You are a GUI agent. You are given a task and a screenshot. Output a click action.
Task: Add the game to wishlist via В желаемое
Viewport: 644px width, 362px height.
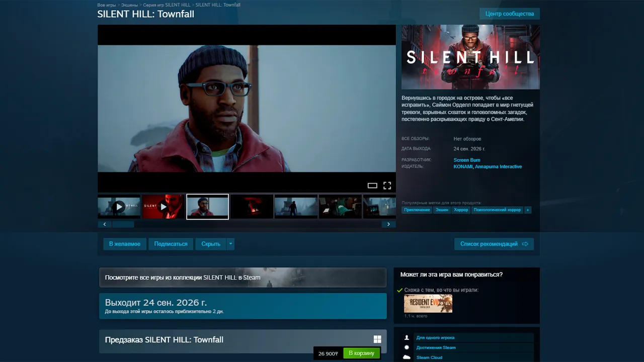pyautogui.click(x=125, y=244)
